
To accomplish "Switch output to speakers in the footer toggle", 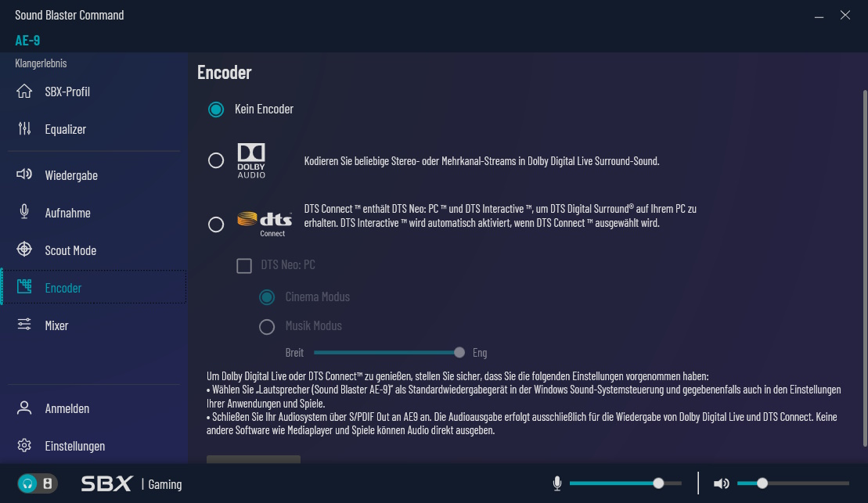I will (x=47, y=483).
